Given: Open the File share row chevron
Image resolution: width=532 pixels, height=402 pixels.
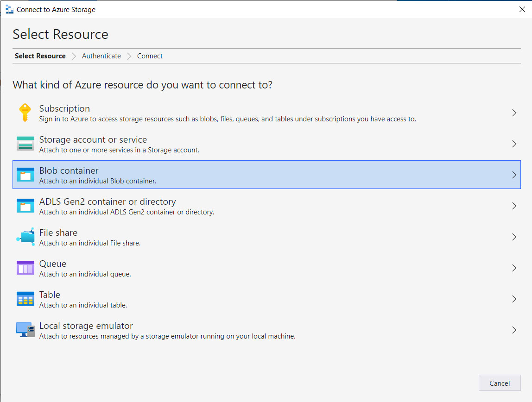Looking at the screenshot, I should pos(514,237).
